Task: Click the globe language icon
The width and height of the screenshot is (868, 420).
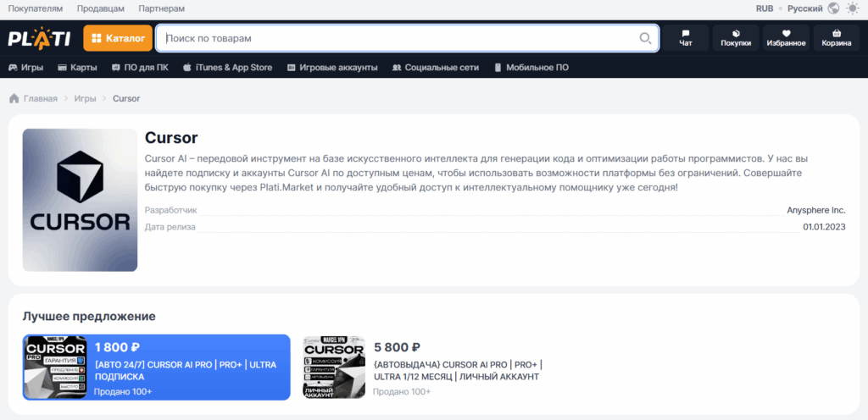Action: [x=833, y=8]
